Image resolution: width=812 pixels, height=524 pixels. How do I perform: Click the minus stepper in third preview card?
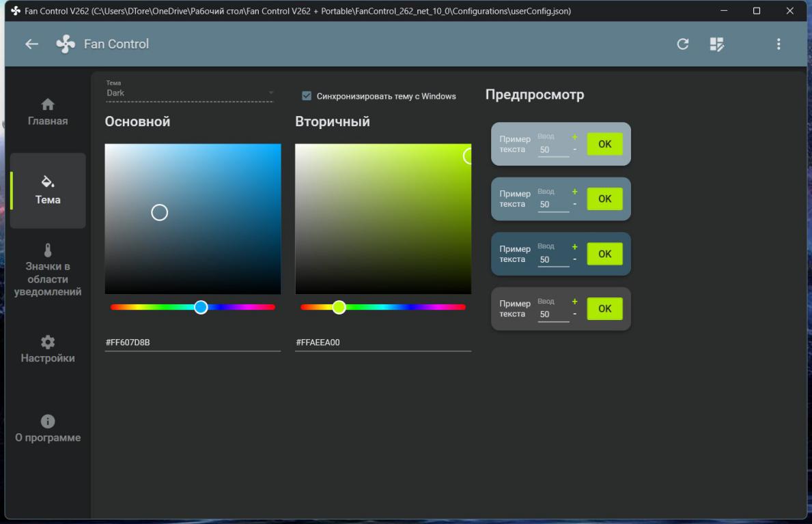575,259
